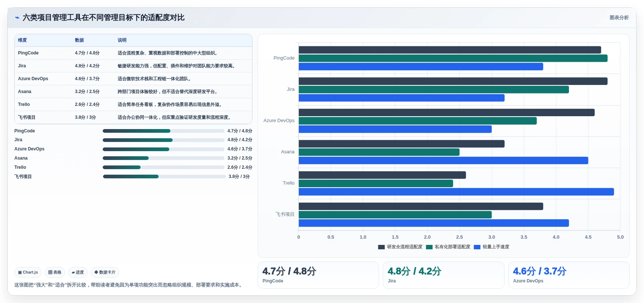644x303 pixels.
Task: Click the card title 六类项目管理工具在不同管理目标下的适配度对比
Action: pyautogui.click(x=103, y=18)
